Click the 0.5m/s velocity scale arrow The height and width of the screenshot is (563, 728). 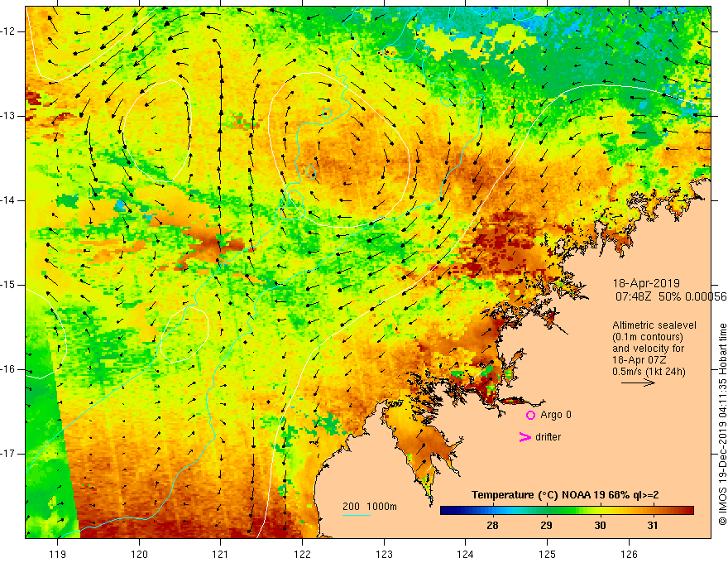click(x=638, y=383)
